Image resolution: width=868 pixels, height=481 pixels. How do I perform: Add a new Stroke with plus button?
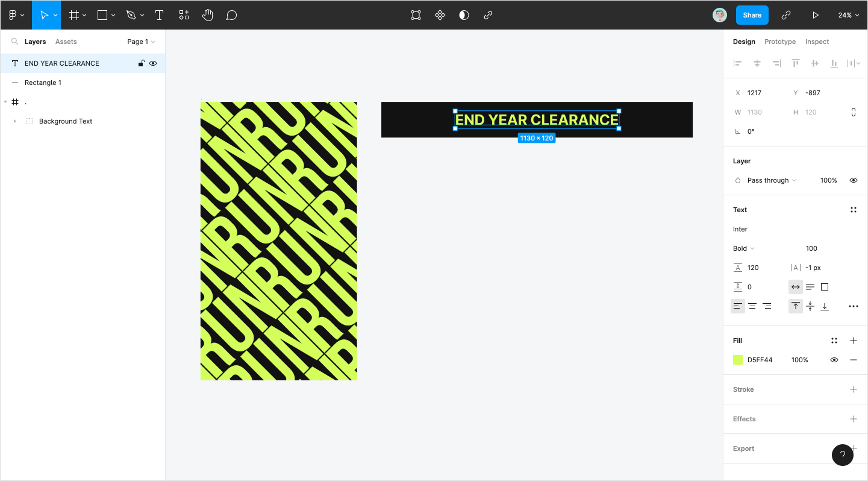pos(853,389)
